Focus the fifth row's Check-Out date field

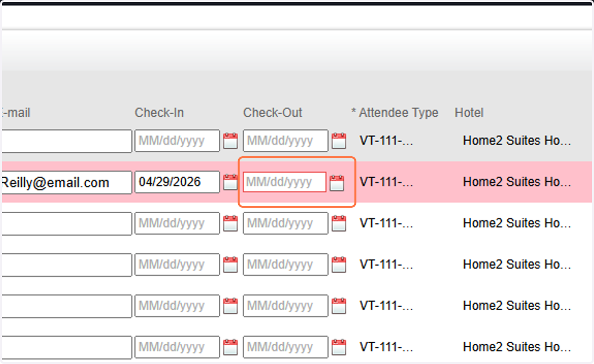pyautogui.click(x=286, y=306)
